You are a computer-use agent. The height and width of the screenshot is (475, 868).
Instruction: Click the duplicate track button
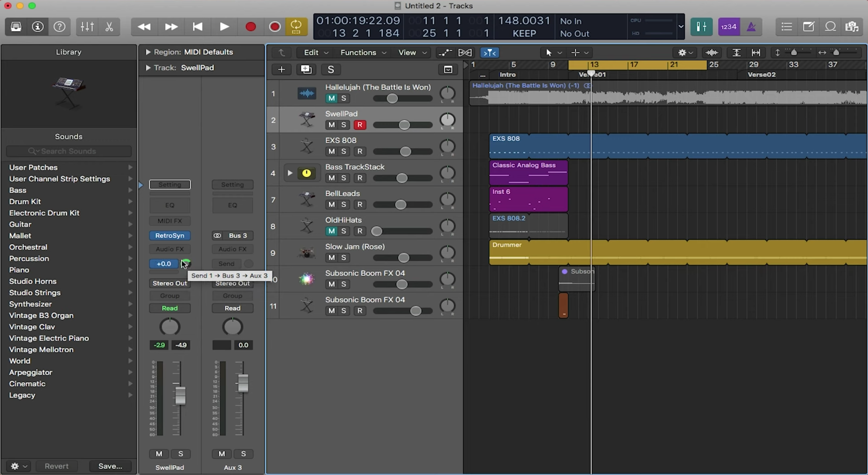click(306, 69)
